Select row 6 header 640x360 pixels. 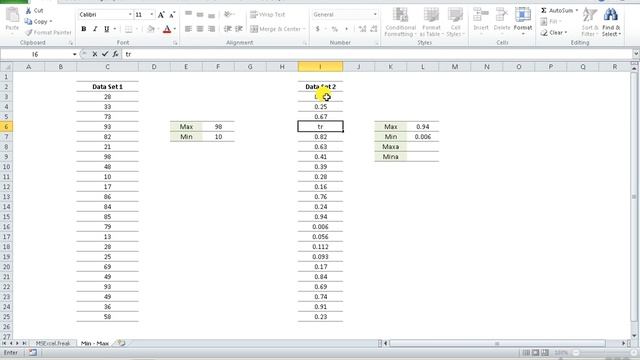(6, 127)
